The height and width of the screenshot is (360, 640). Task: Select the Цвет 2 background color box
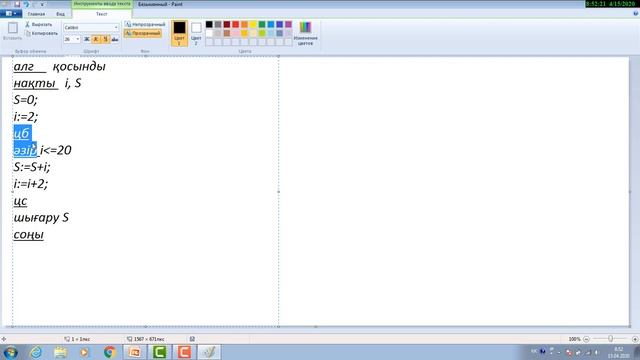196,33
